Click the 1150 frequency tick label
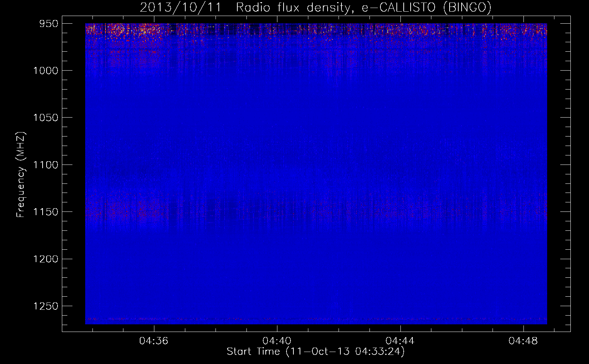Image resolution: width=589 pixels, height=364 pixels. [x=46, y=212]
